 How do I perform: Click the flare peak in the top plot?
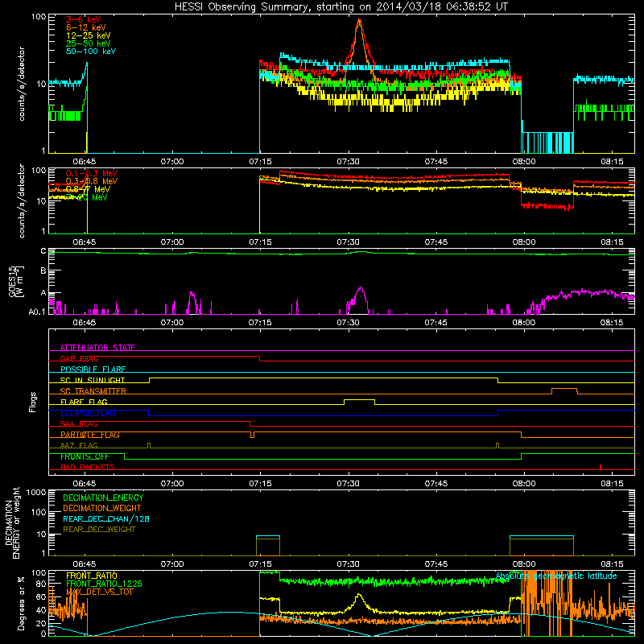360,21
